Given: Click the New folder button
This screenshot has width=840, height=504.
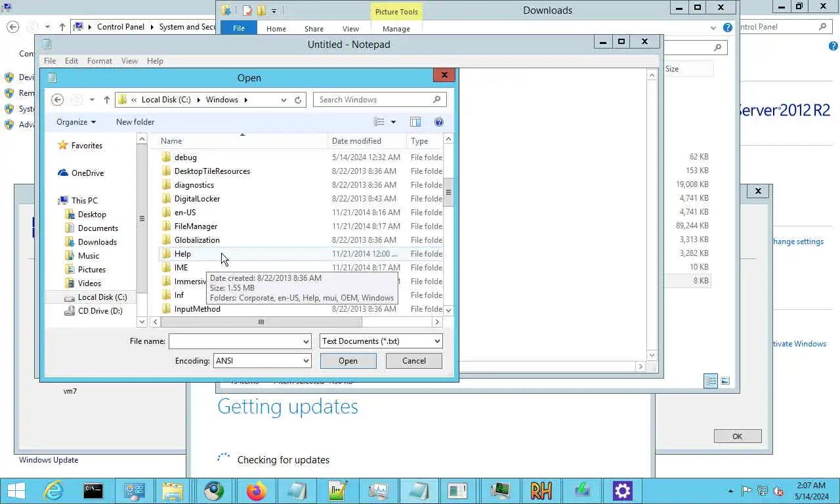Looking at the screenshot, I should 135,122.
